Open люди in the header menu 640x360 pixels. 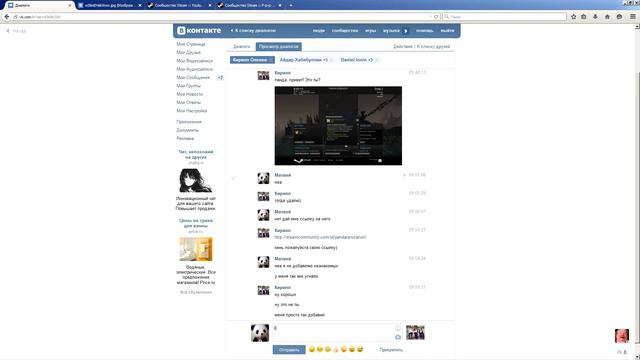(319, 31)
